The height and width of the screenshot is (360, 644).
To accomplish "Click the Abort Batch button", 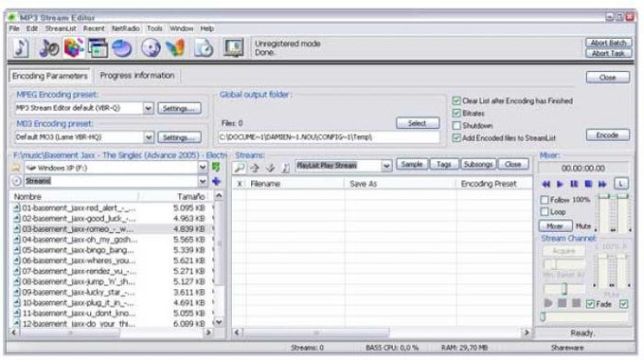I will pos(608,43).
